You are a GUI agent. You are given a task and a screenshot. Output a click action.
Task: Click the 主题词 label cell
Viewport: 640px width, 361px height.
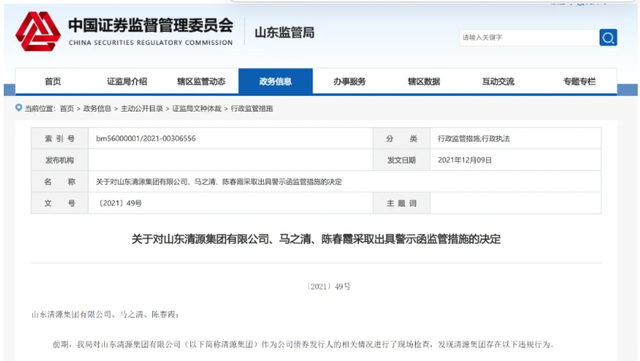point(402,203)
